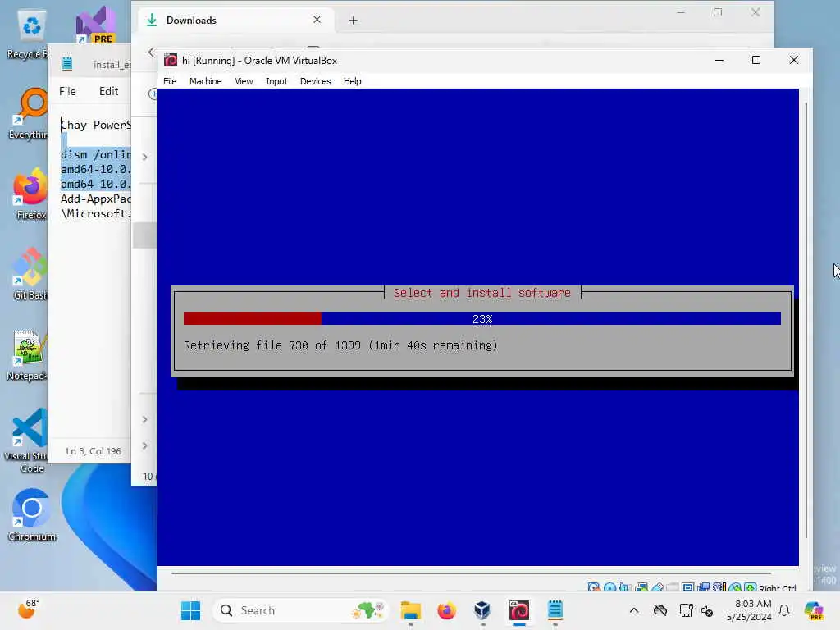Viewport: 840px width, 630px height.
Task: Open the Visual Studio PRE desktop shortcut
Action: (95, 25)
